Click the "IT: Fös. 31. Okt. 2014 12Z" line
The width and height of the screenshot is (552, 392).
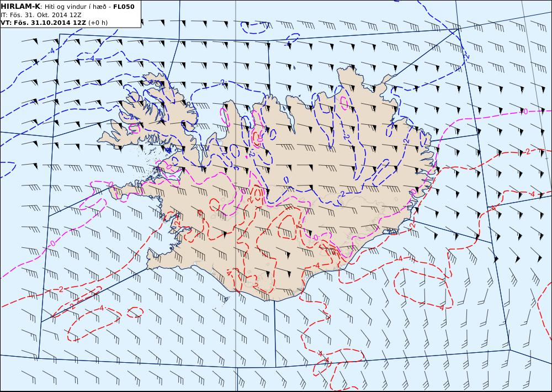(x=41, y=15)
